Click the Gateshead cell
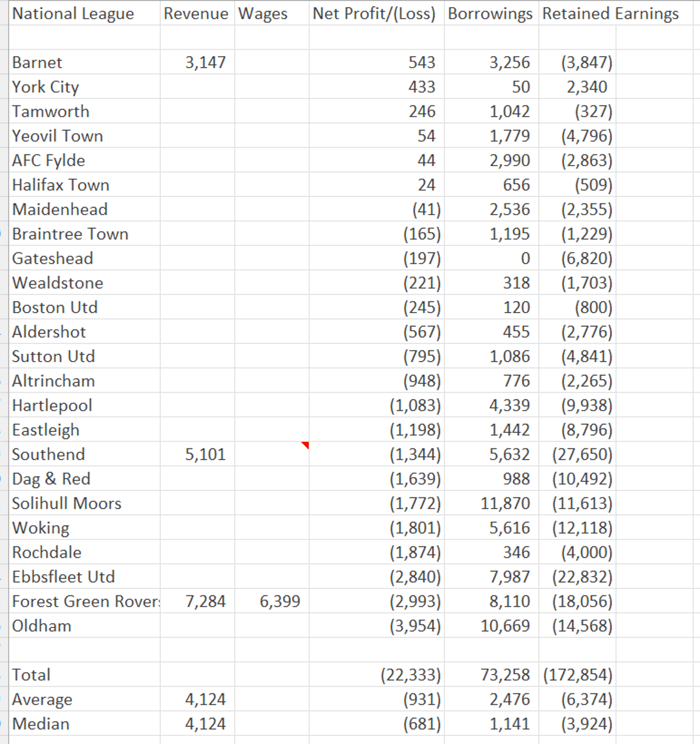 click(x=85, y=258)
